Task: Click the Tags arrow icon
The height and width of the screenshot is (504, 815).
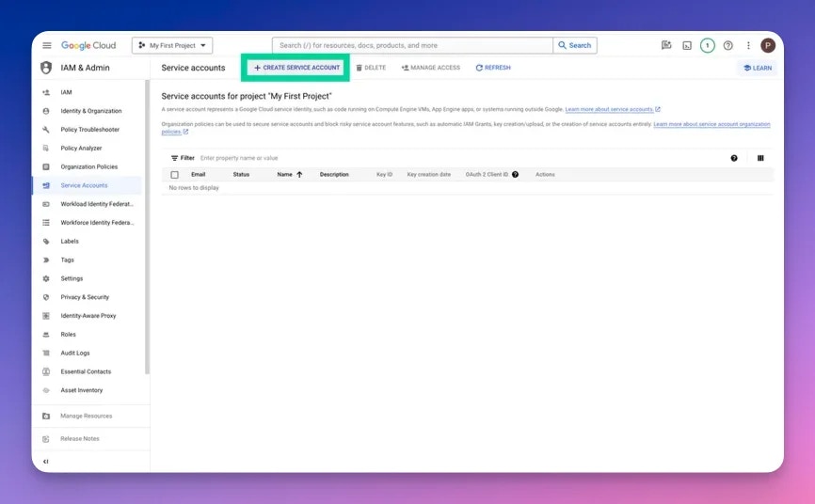Action: (46, 260)
